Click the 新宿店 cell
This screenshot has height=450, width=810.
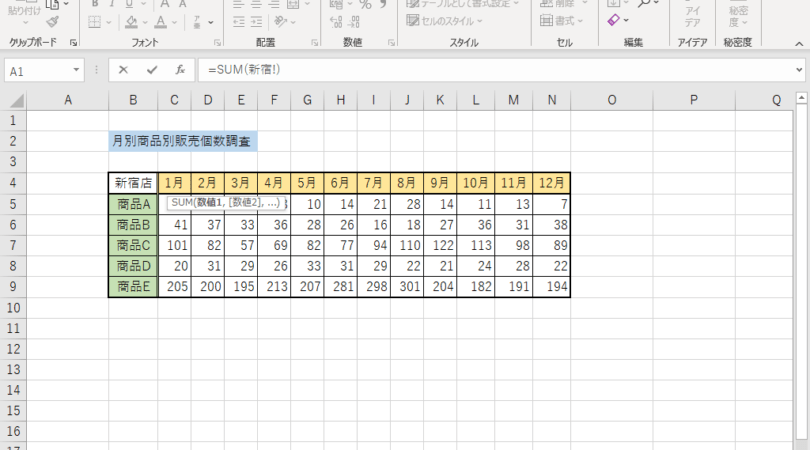(x=133, y=183)
